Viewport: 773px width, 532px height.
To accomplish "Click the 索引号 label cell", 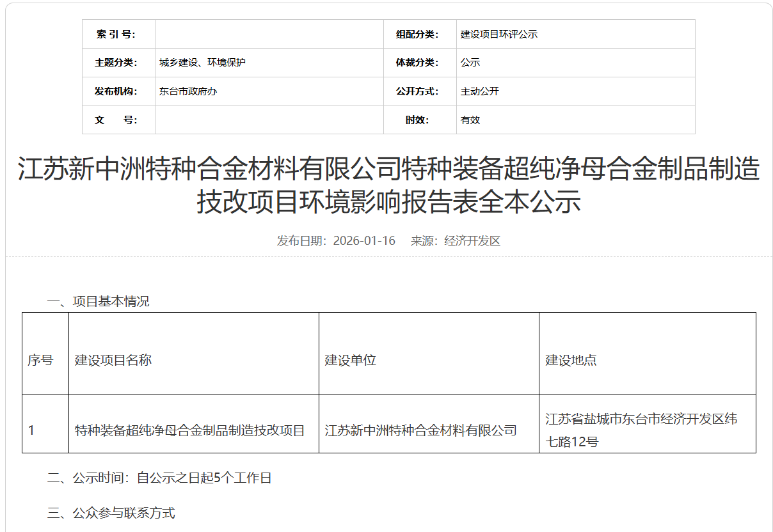I will click(118, 35).
